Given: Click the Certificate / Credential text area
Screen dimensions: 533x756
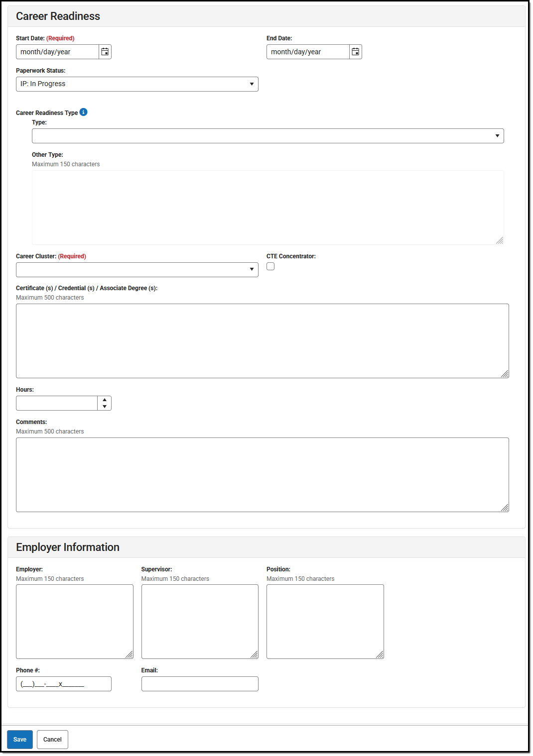Looking at the screenshot, I should pyautogui.click(x=262, y=340).
